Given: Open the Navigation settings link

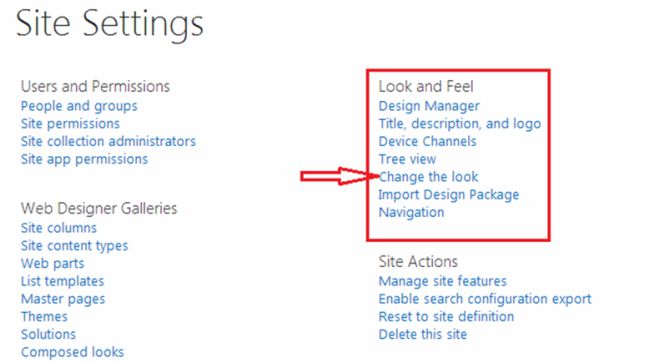Looking at the screenshot, I should click(x=411, y=212).
